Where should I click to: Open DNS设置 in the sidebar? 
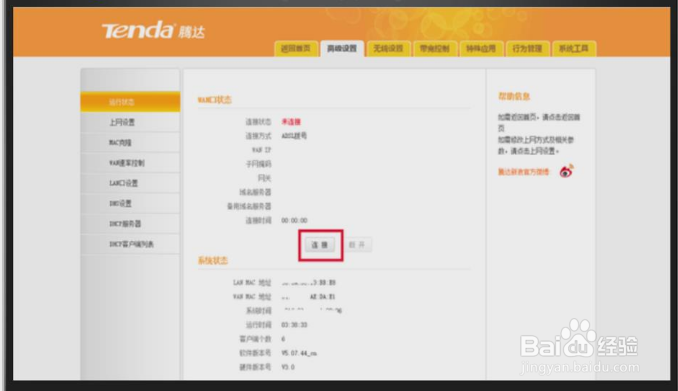pyautogui.click(x=130, y=204)
